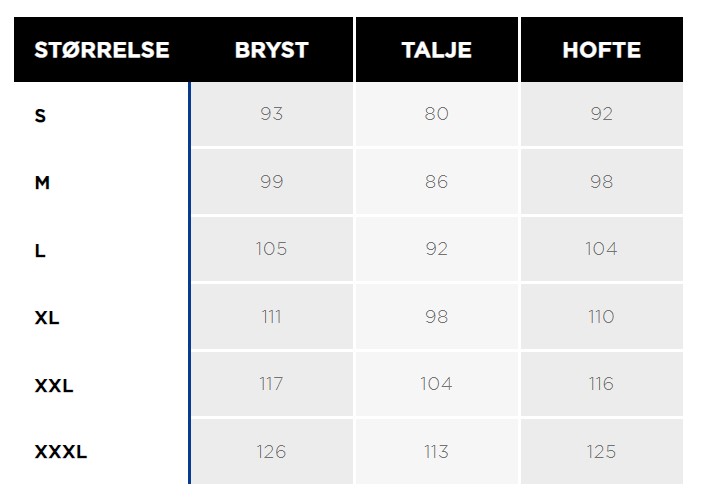Select the XXXL size row label
The image size is (704, 499).
(61, 452)
